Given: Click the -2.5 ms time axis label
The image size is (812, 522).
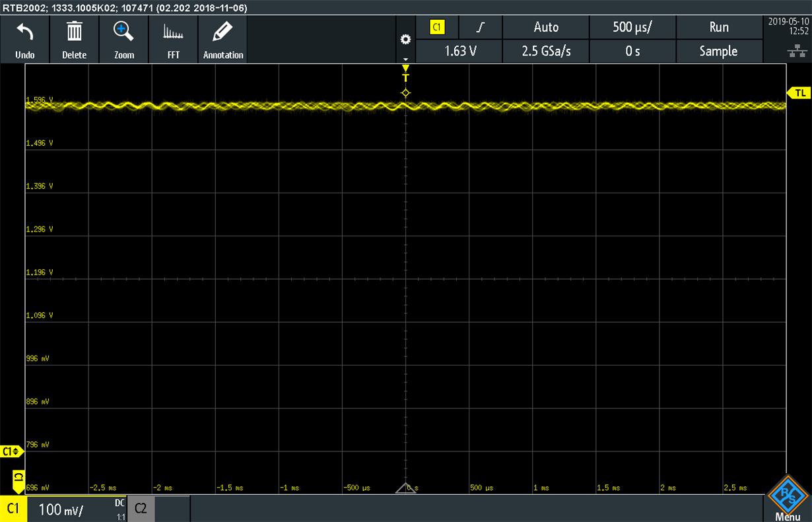Looking at the screenshot, I should (103, 488).
